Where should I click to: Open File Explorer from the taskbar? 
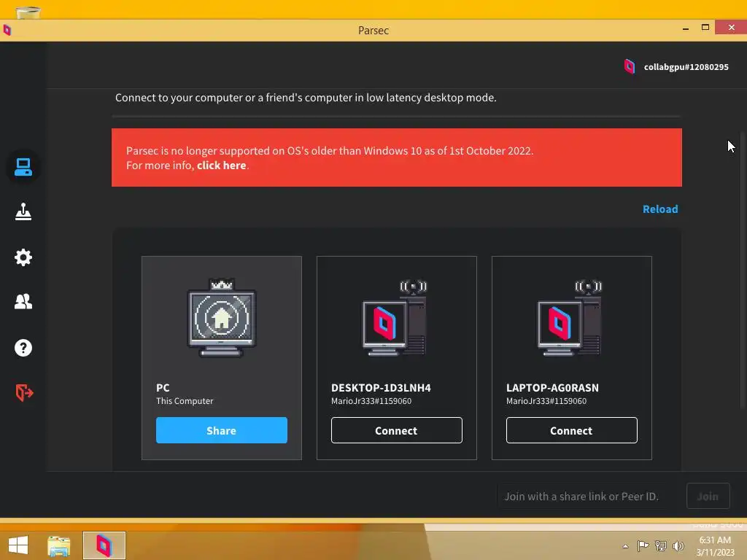(x=58, y=545)
